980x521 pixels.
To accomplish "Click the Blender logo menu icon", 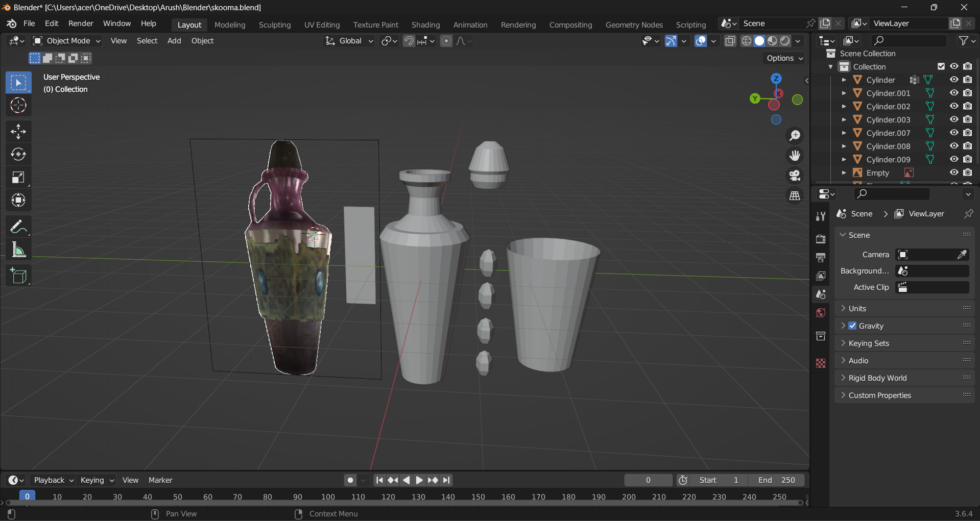I will [x=11, y=23].
